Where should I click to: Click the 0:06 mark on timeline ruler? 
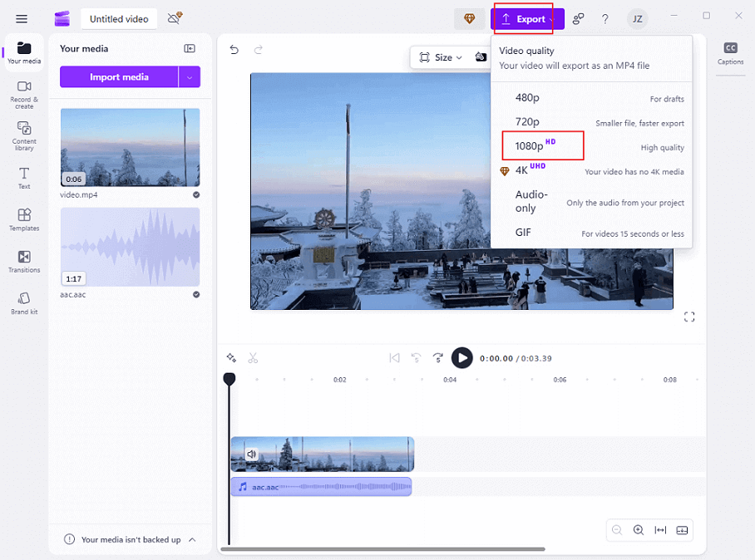pos(560,380)
